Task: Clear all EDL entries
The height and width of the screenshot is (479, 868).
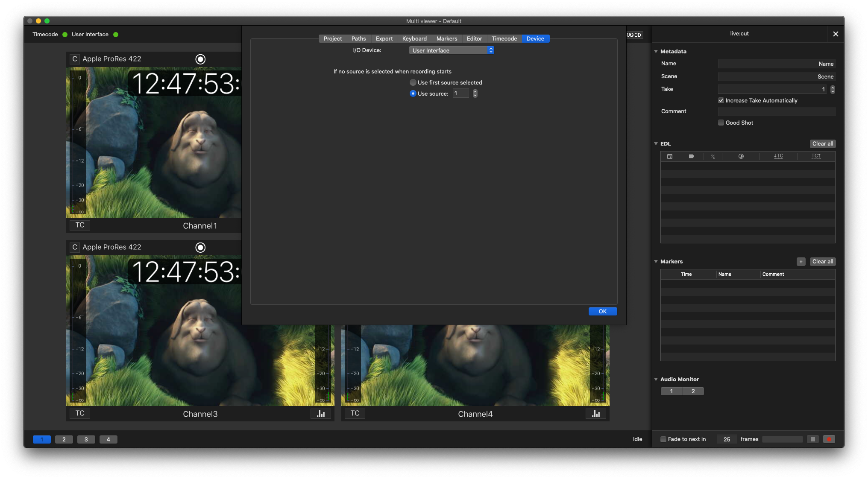Action: pos(823,144)
